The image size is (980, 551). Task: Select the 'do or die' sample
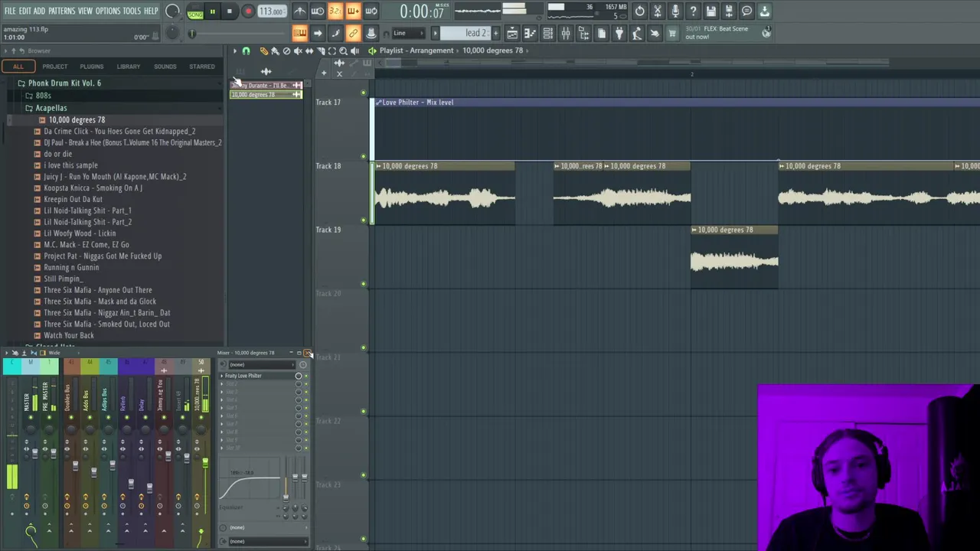tap(57, 154)
